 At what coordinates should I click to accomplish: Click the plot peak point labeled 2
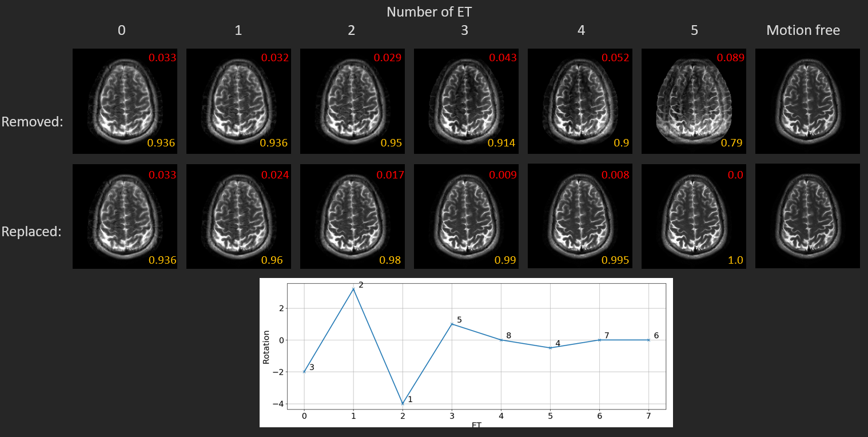pyautogui.click(x=353, y=289)
